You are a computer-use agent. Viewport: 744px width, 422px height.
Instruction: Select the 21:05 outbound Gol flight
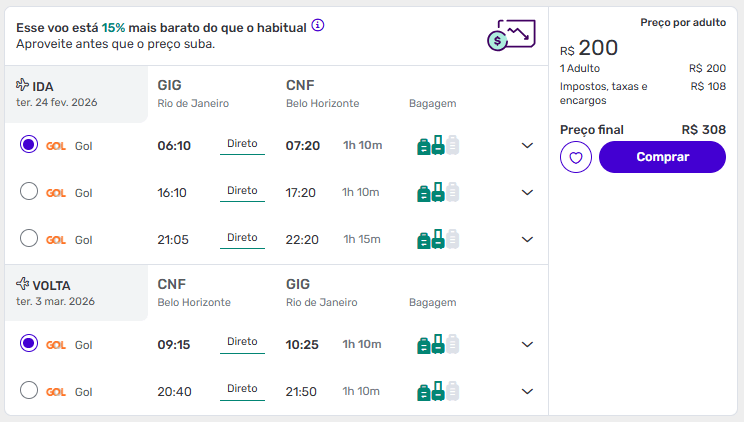pos(29,238)
